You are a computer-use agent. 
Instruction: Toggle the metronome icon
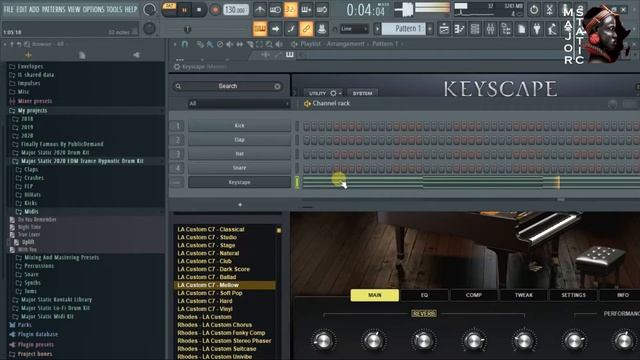(x=260, y=10)
